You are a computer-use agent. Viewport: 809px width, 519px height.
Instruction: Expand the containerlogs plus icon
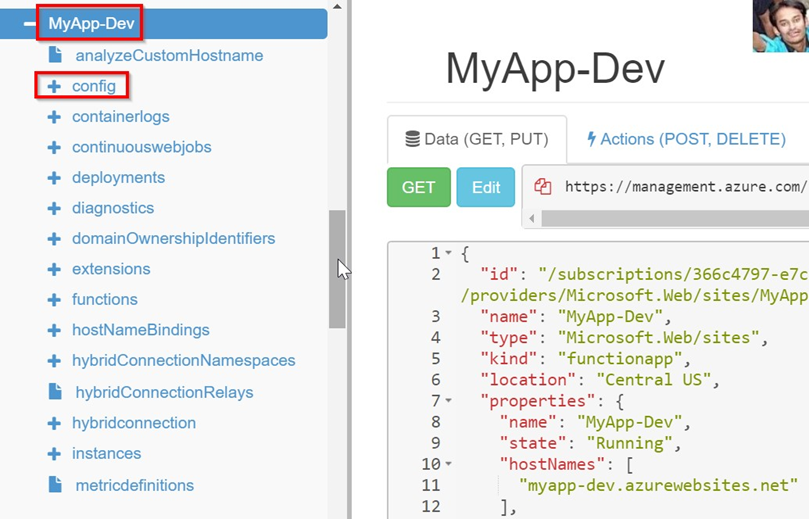point(54,117)
